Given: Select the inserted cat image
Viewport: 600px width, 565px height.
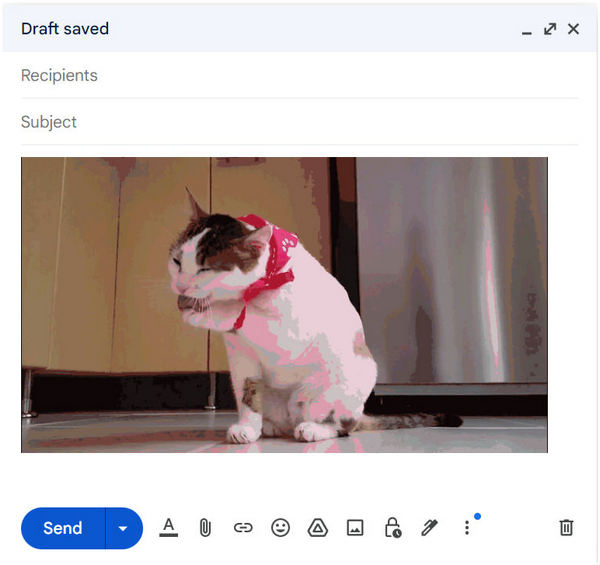Looking at the screenshot, I should coord(284,305).
